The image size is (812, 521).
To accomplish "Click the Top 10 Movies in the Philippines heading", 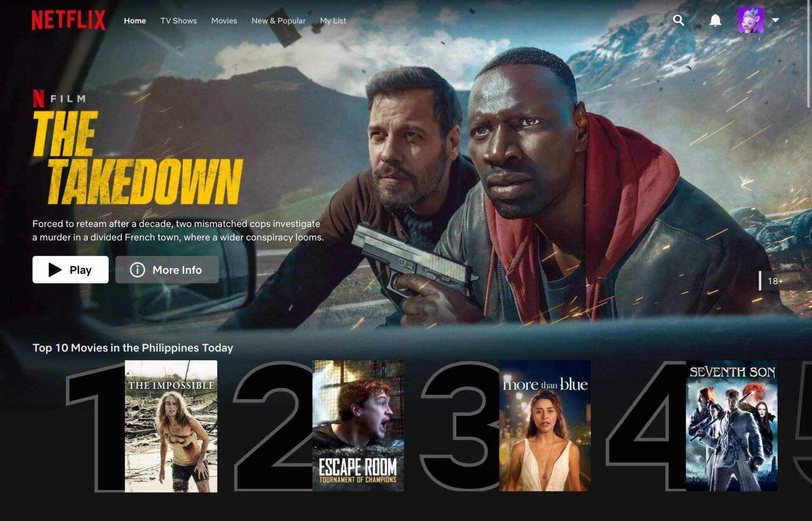I will point(133,348).
